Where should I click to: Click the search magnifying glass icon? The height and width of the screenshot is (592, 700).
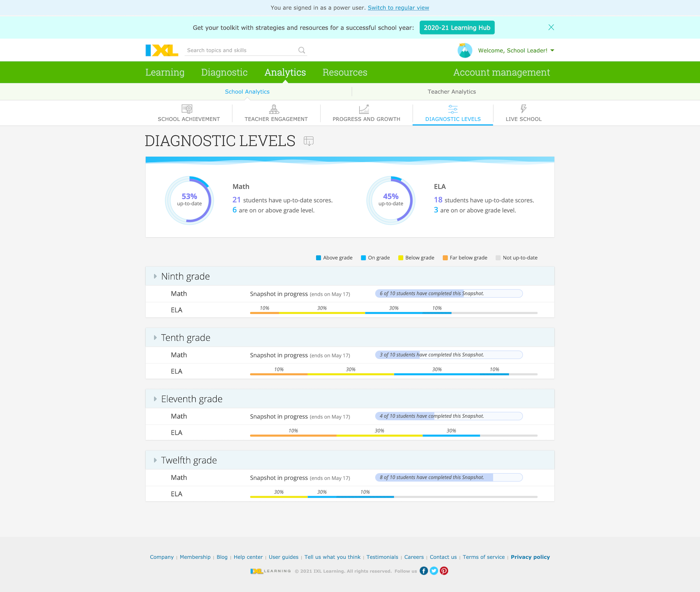[x=301, y=50]
